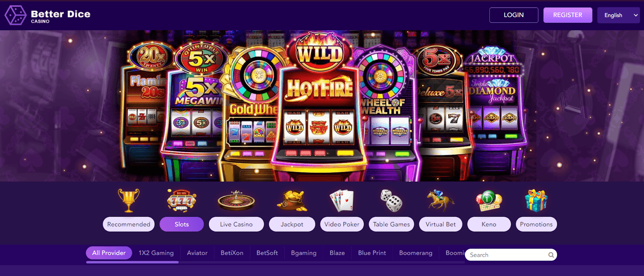Image resolution: width=644 pixels, height=276 pixels.
Task: Filter by BetSoft provider
Action: tap(267, 253)
